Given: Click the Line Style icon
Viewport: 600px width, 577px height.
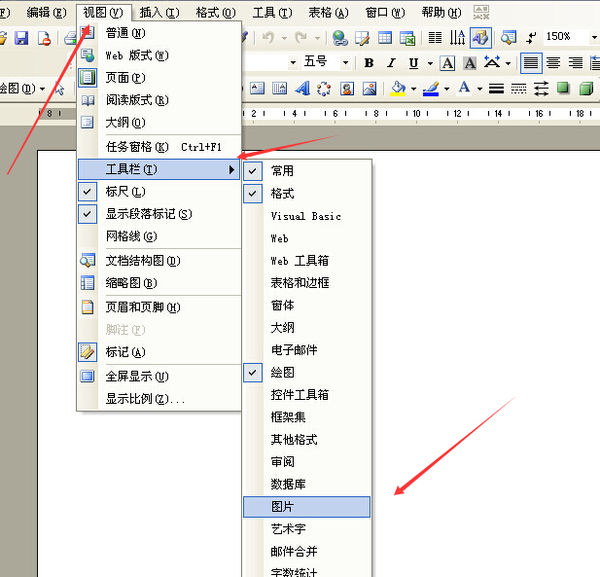Looking at the screenshot, I should [496, 89].
